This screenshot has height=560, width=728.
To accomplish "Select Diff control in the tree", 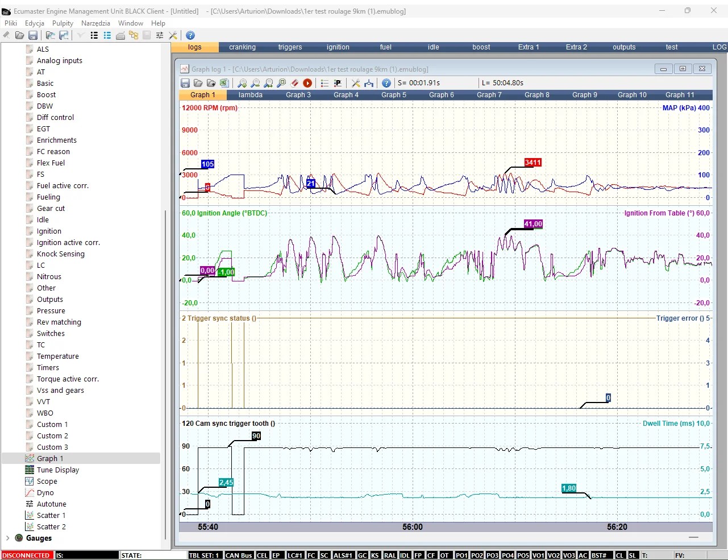I will [x=56, y=117].
